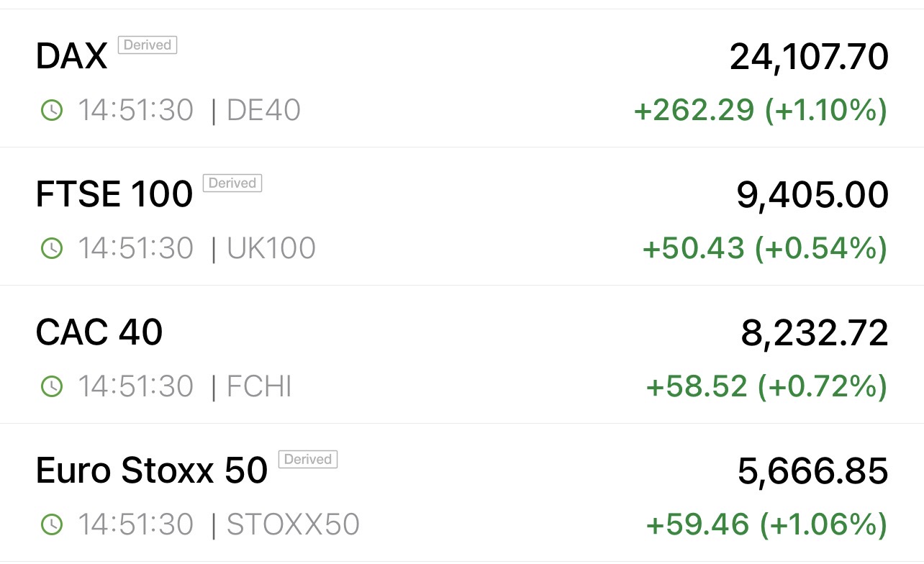Click the clock icon under FTSE 100
This screenshot has height=564, width=924.
(x=51, y=249)
